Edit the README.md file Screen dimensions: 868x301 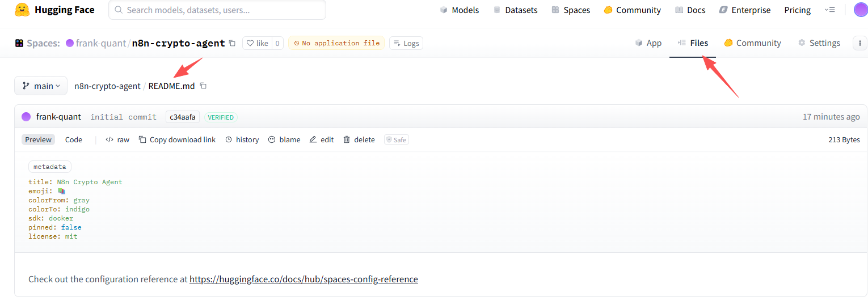point(321,139)
